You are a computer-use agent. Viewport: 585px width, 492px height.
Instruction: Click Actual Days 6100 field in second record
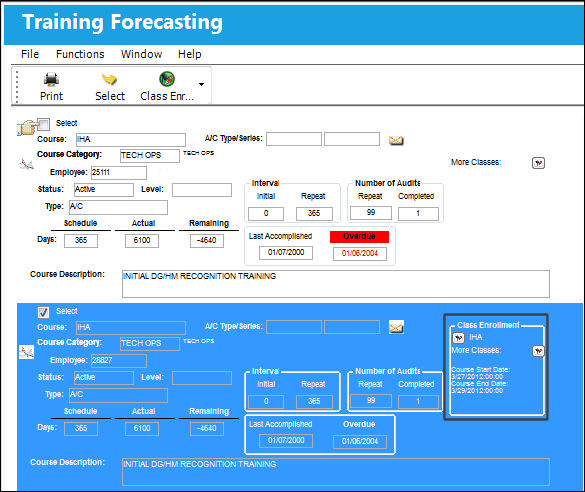click(142, 429)
